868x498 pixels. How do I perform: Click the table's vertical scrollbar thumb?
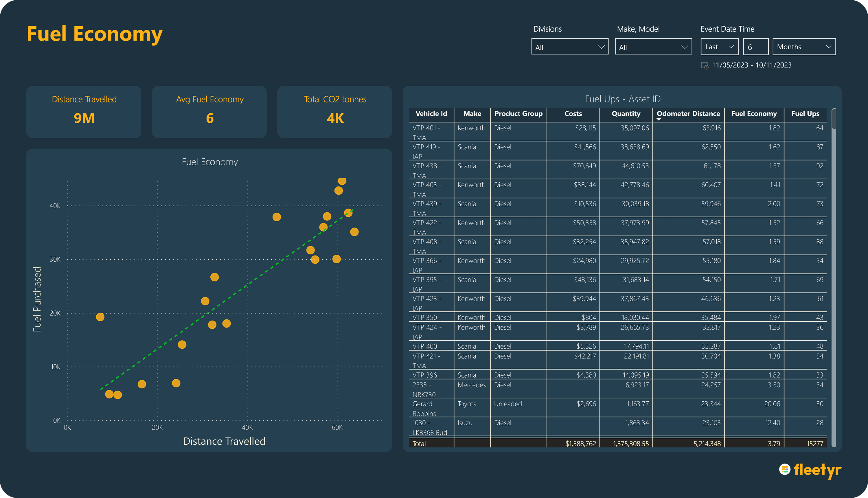[834, 119]
